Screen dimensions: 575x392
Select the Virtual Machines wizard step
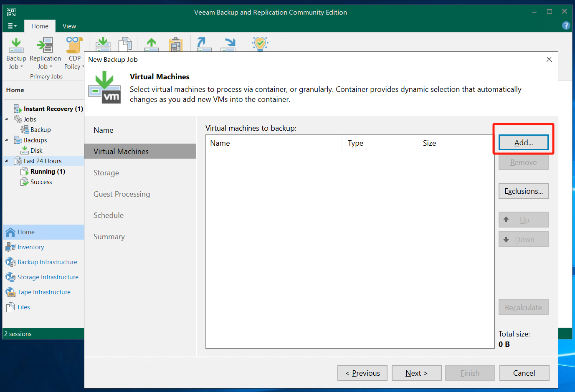(x=140, y=151)
